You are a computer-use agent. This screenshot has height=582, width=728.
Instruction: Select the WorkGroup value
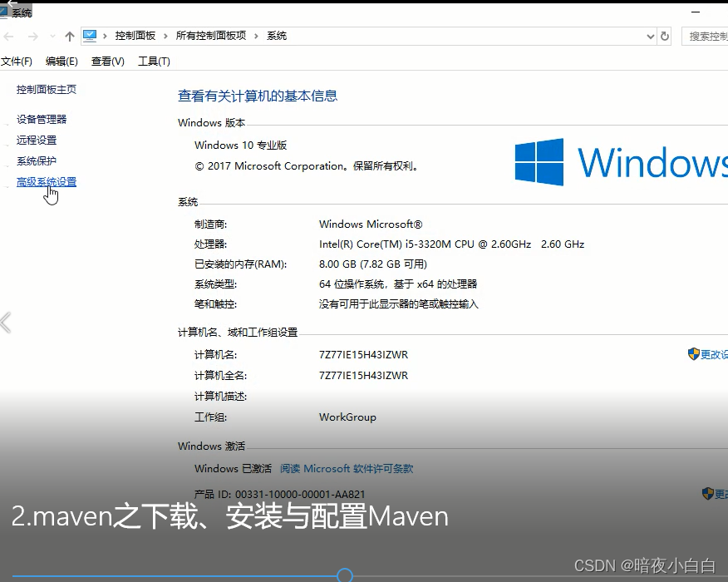(x=347, y=417)
